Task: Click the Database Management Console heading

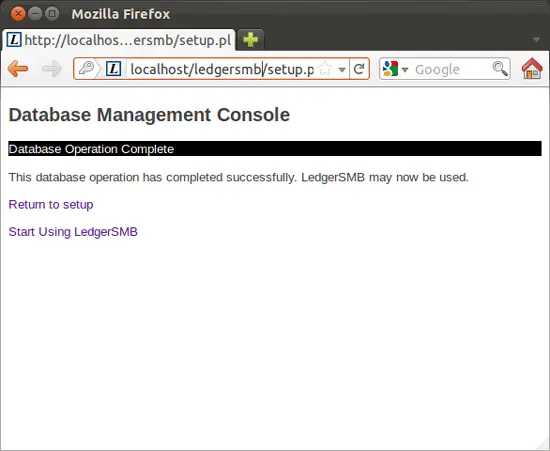Action: click(149, 115)
